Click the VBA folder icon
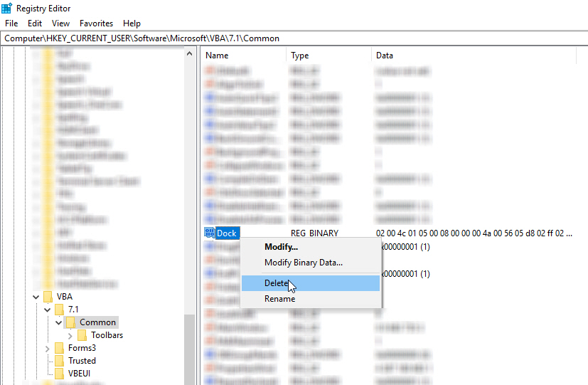Image resolution: width=588 pixels, height=385 pixels. click(x=48, y=297)
